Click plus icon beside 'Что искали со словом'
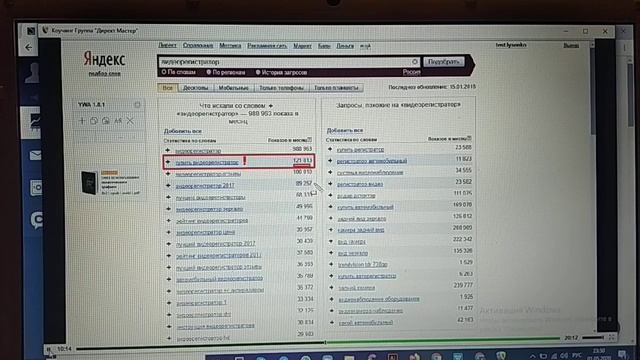This screenshot has height=360, width=640. (x=271, y=106)
